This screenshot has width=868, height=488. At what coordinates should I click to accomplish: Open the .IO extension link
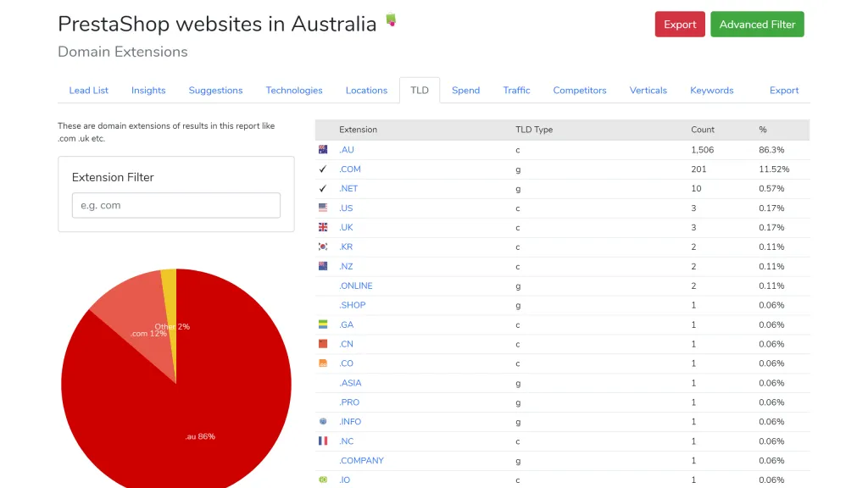tap(344, 480)
